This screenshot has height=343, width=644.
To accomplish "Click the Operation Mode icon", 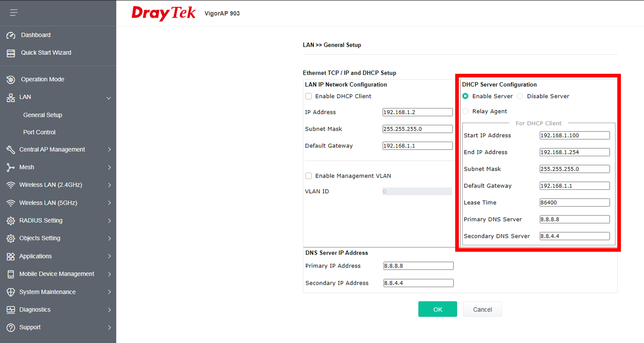I will tap(11, 80).
